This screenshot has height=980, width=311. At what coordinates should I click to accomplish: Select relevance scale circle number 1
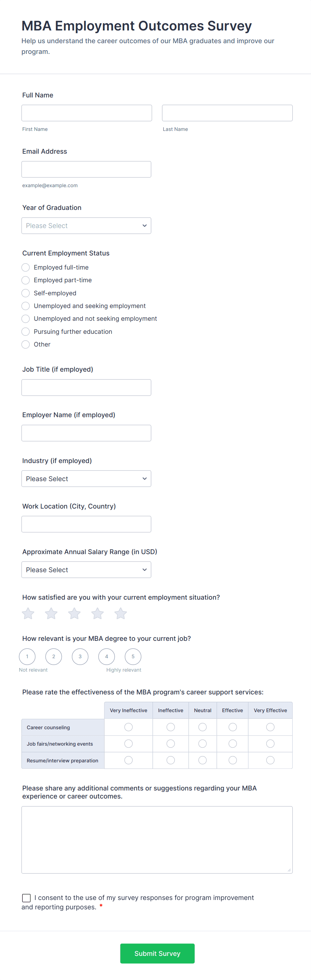tap(27, 656)
